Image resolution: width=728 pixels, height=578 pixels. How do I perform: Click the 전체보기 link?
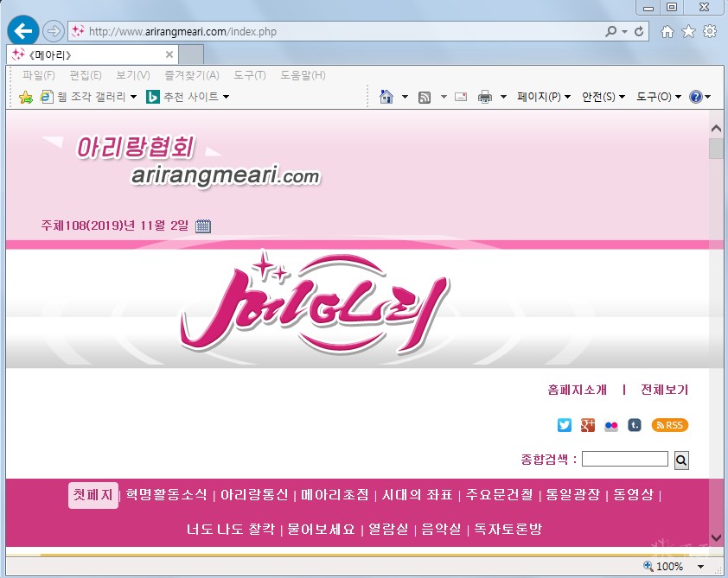pos(664,390)
